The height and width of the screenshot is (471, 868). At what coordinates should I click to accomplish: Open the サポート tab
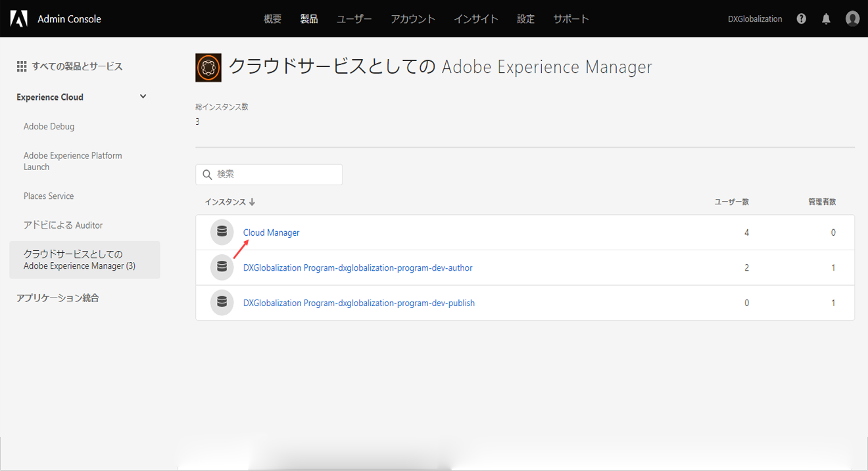tap(571, 19)
